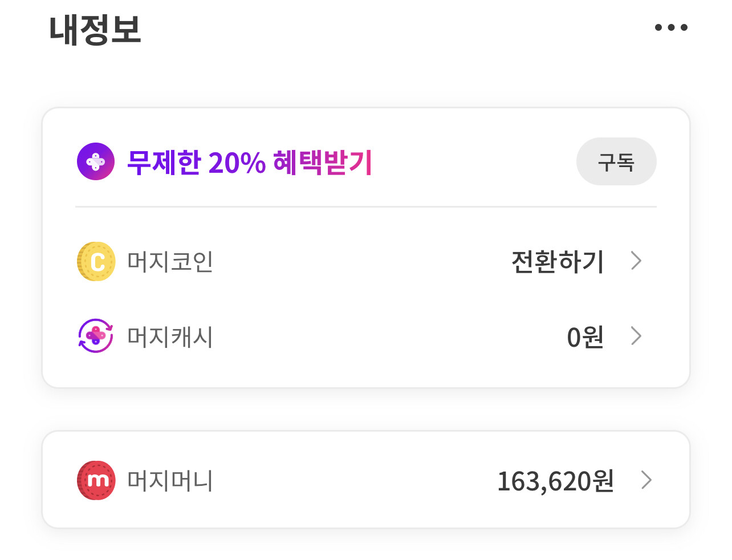The height and width of the screenshot is (560, 732).
Task: Click the red 머지머니 m icon
Action: (x=96, y=480)
